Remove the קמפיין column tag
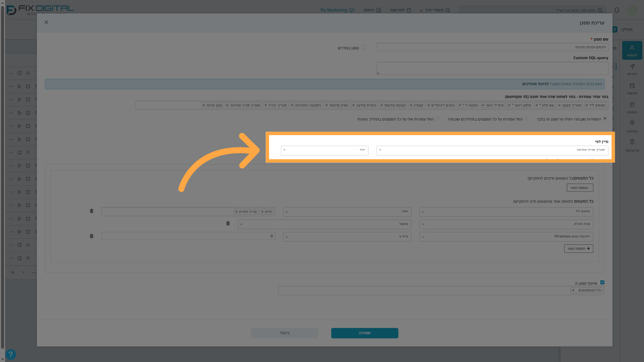Viewport: 644px width, 362px height. click(411, 105)
